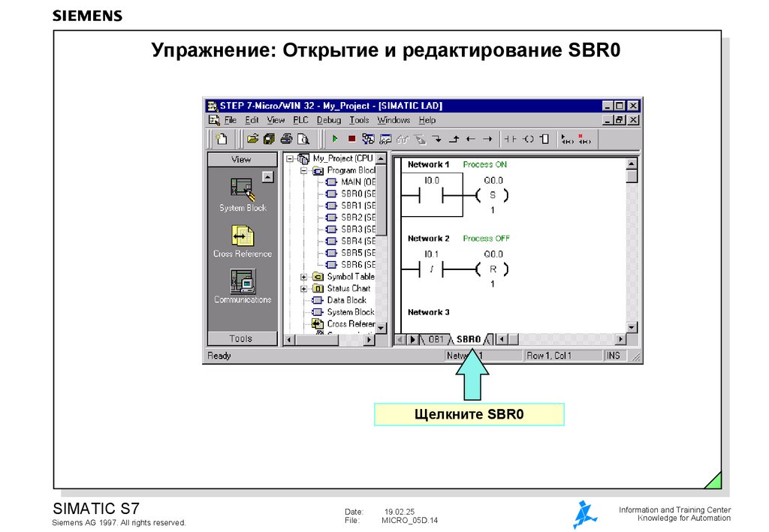Select System Block in the project tree
769x532 pixels.
(343, 312)
